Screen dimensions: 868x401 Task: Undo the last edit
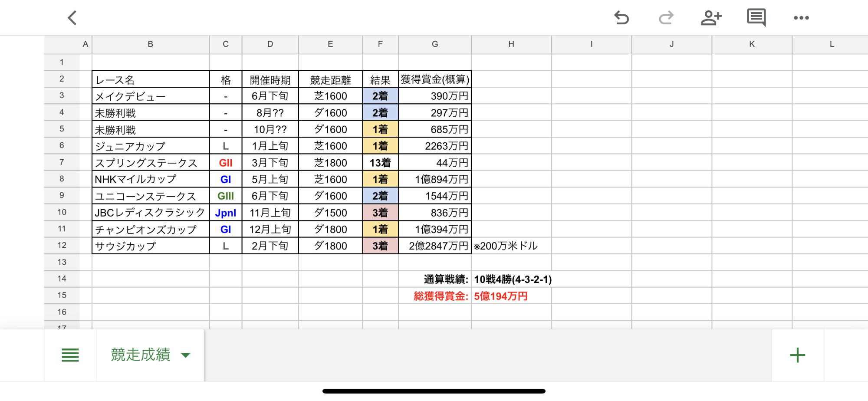[x=621, y=18]
